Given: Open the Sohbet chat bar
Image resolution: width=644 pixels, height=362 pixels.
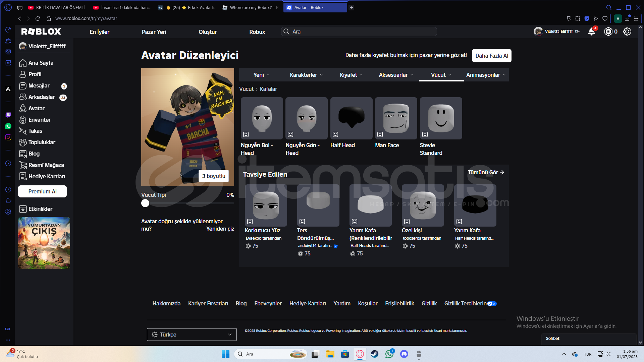Looking at the screenshot, I should pos(589,339).
